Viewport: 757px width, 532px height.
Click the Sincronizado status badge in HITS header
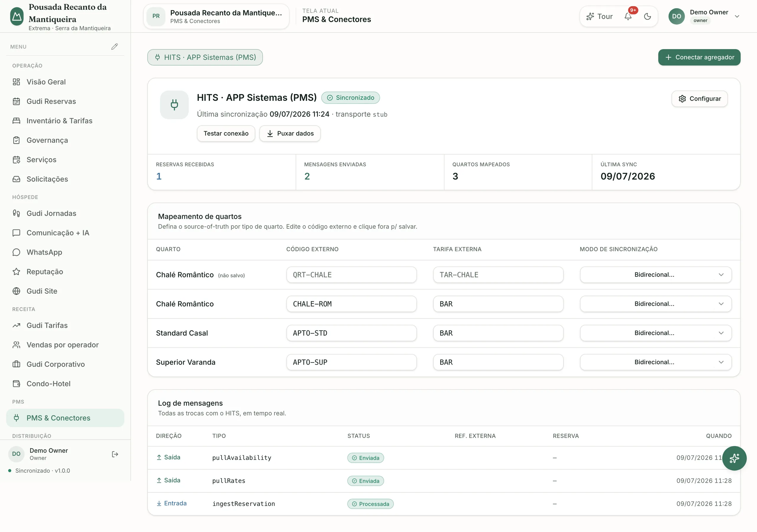click(350, 98)
